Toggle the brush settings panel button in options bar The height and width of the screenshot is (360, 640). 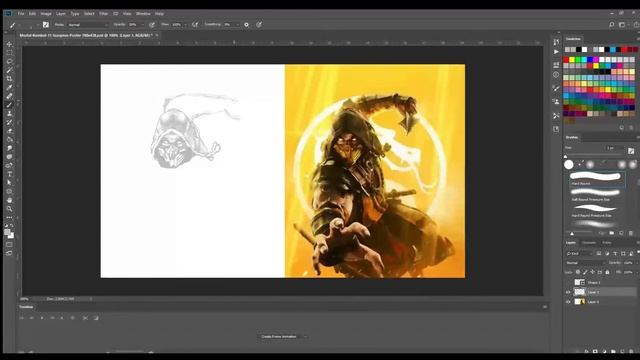(46, 25)
